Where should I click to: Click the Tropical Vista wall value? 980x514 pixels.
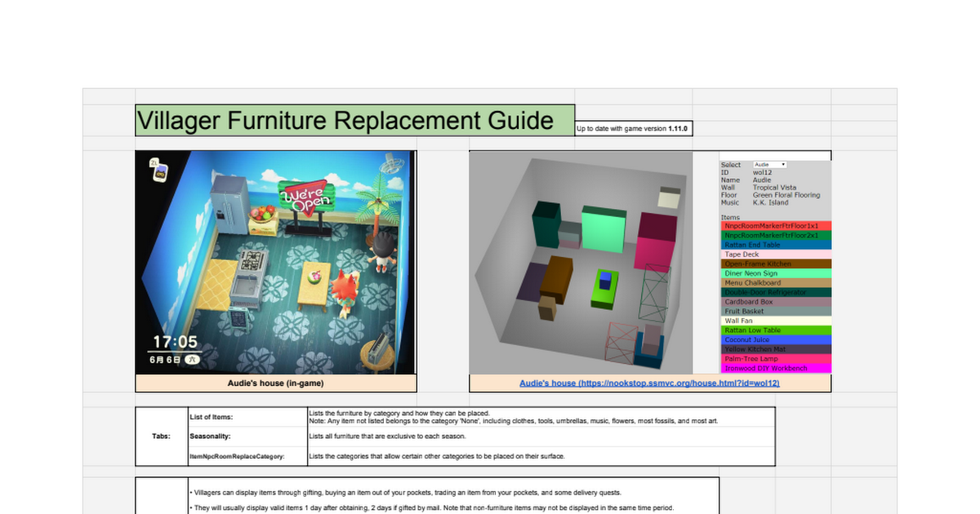(x=774, y=188)
